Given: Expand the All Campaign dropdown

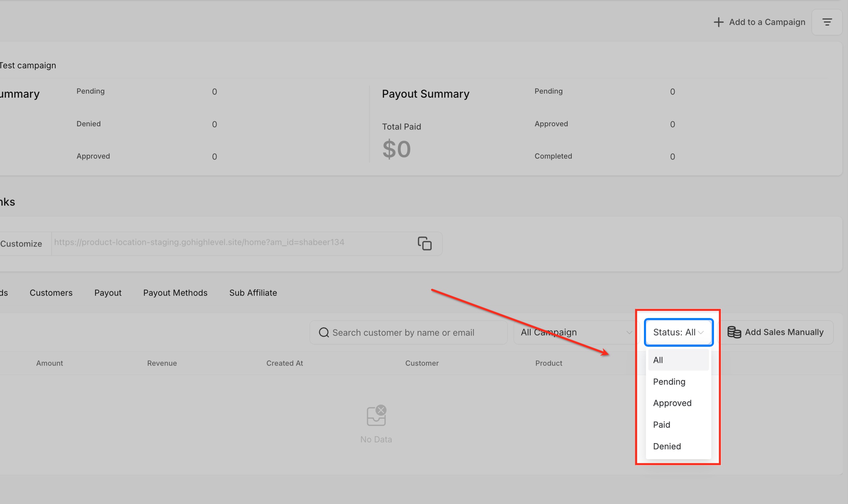Looking at the screenshot, I should [x=576, y=332].
